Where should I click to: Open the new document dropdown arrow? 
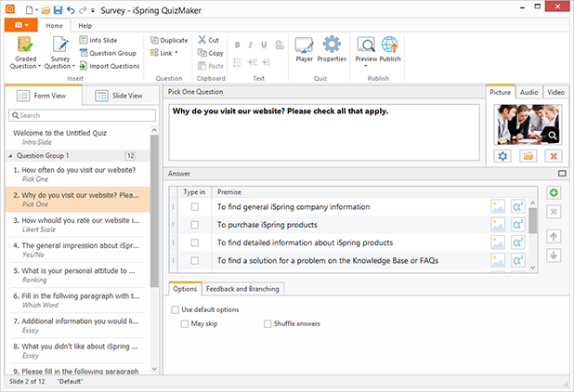pyautogui.click(x=36, y=10)
